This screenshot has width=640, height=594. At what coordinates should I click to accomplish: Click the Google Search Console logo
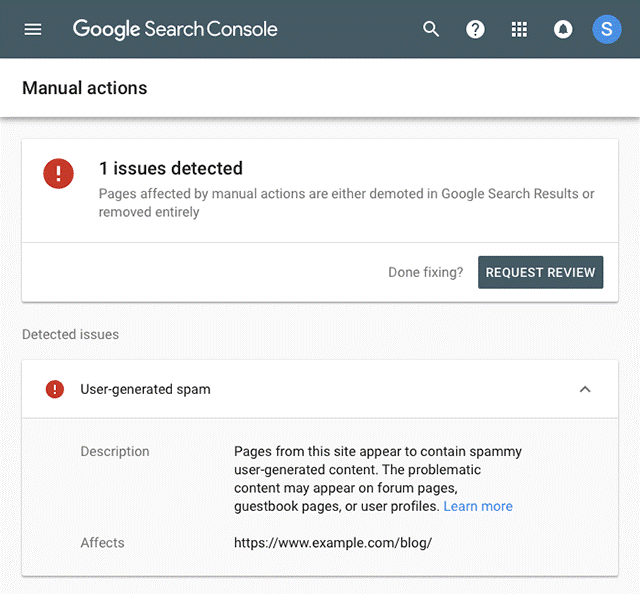[x=175, y=29]
